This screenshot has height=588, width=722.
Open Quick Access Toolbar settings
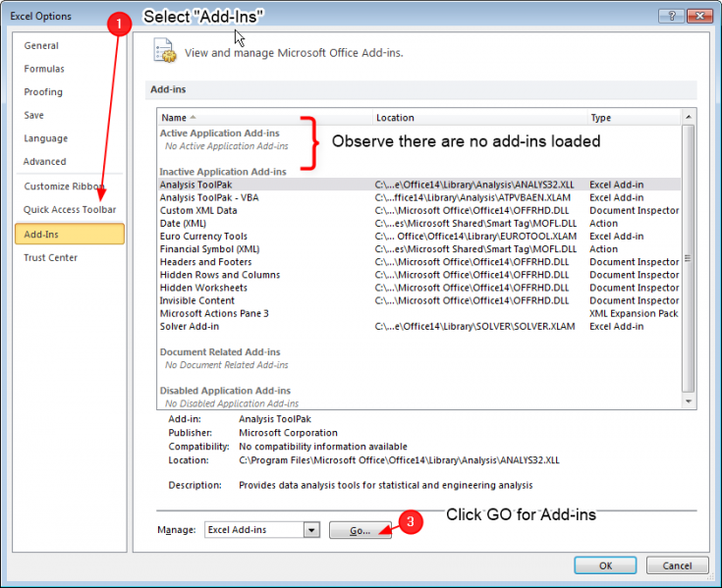point(70,210)
